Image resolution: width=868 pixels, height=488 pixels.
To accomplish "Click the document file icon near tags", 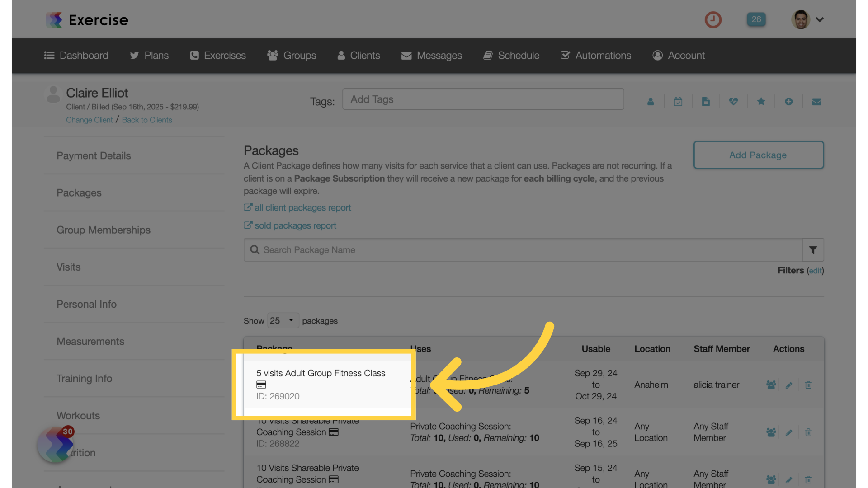I will coord(706,102).
